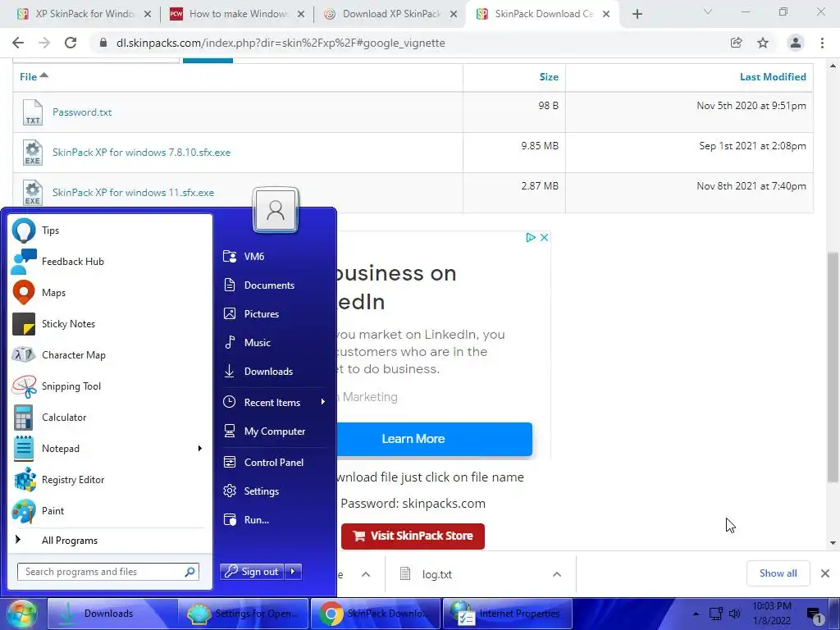Image resolution: width=840 pixels, height=630 pixels.
Task: Switch to Chrome SkinPack Download taskbar item
Action: 375,614
